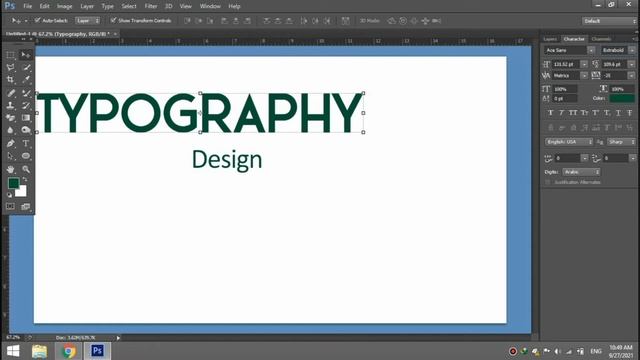The width and height of the screenshot is (640, 360).
Task: Toggle Underline text style
Action: pos(618,113)
